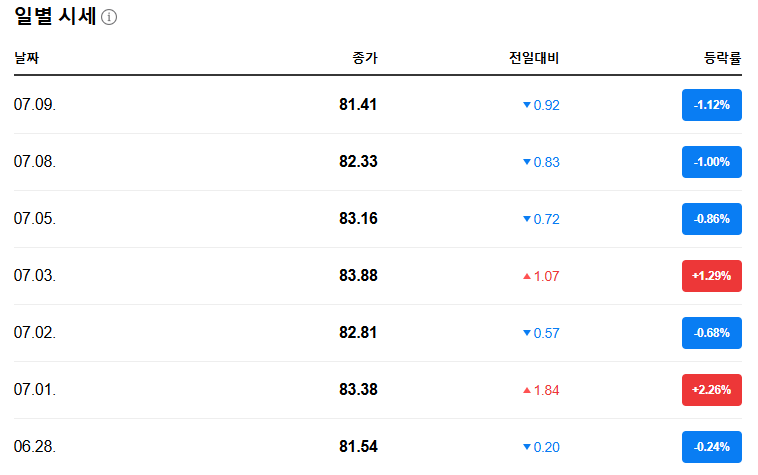Click the 전일대비 column header
Screen dimensions: 758x475
(x=534, y=58)
